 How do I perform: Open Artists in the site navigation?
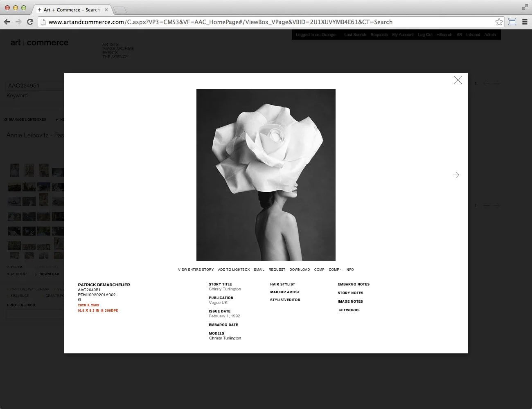[x=110, y=44]
